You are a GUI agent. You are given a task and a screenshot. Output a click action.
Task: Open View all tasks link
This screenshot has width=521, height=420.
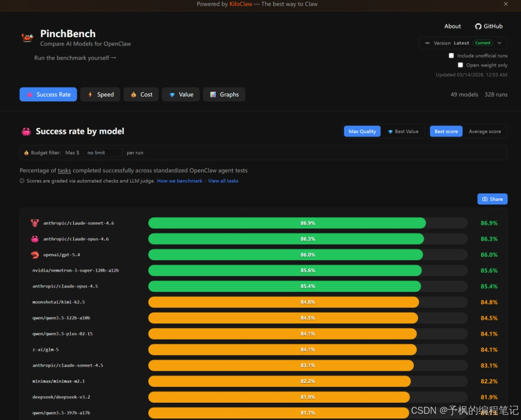tap(223, 181)
